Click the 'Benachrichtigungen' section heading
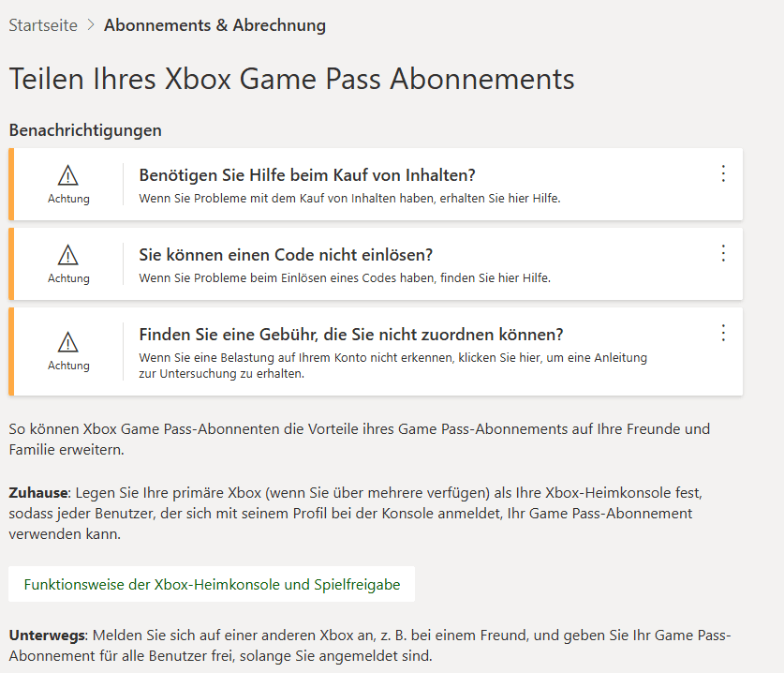Viewport: 784px width, 673px height. point(85,130)
